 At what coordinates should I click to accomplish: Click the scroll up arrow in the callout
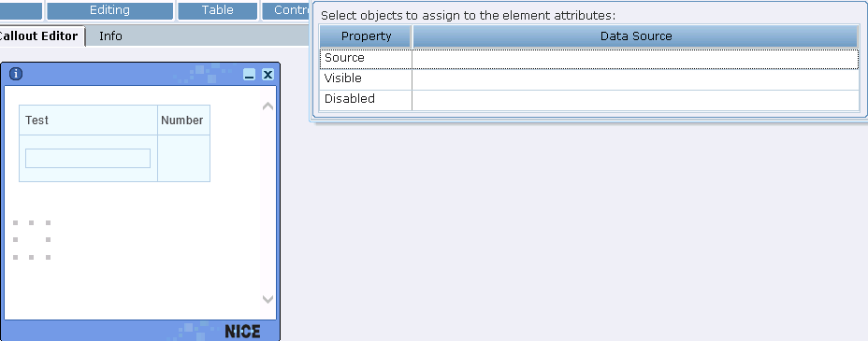[x=268, y=107]
